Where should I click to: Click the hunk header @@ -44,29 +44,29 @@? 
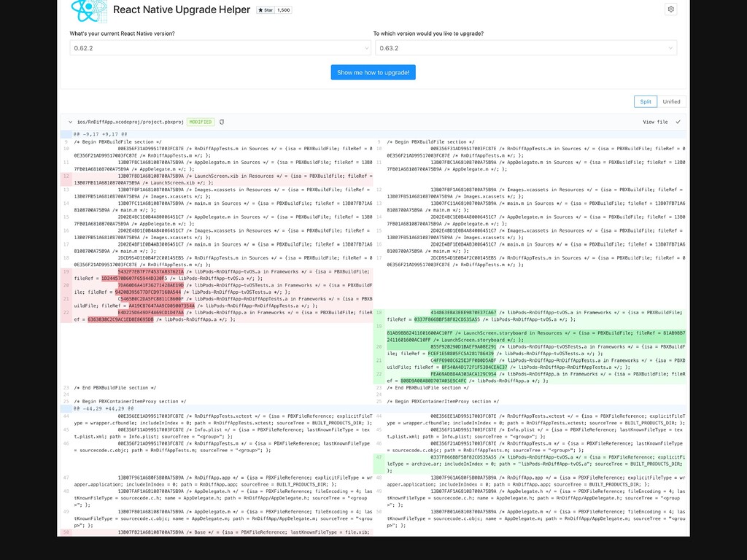pos(104,408)
